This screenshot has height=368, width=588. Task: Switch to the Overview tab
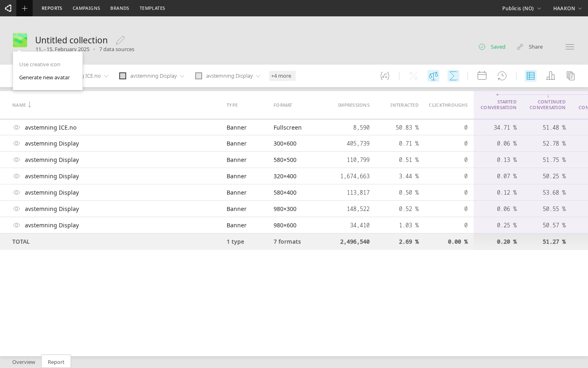[x=24, y=362]
